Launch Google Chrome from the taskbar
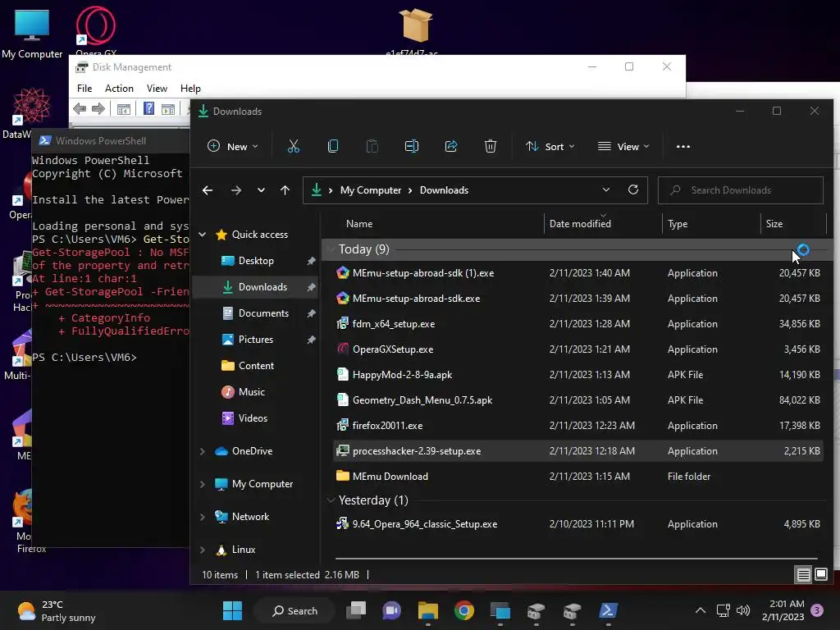This screenshot has width=840, height=630. click(464, 610)
